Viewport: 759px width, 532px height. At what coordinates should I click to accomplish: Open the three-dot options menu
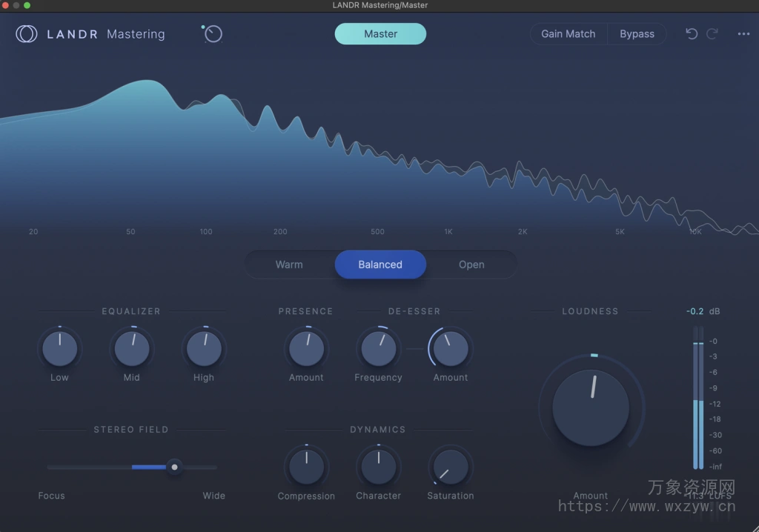pos(743,33)
